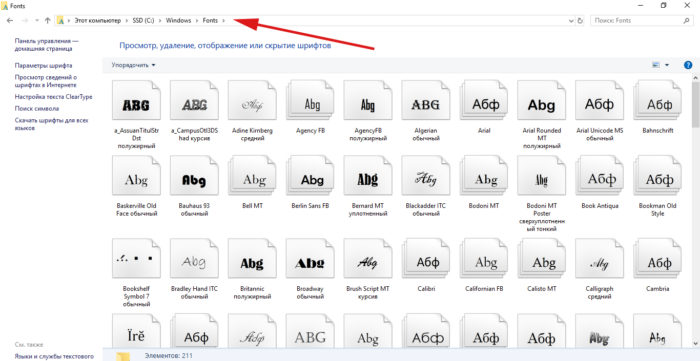Expand the chevron after Windows in path
This screenshot has height=361, width=700.
point(197,21)
